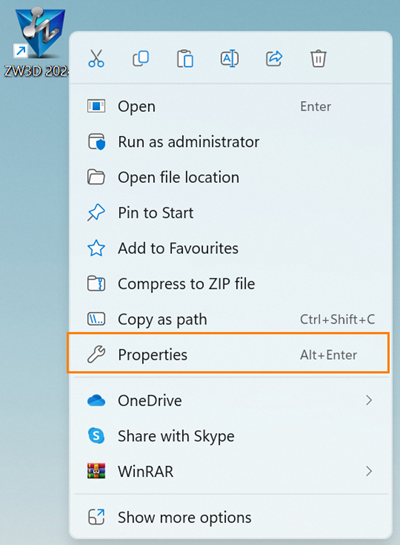
Task: Click the Share arrow icon
Action: pyautogui.click(x=274, y=58)
